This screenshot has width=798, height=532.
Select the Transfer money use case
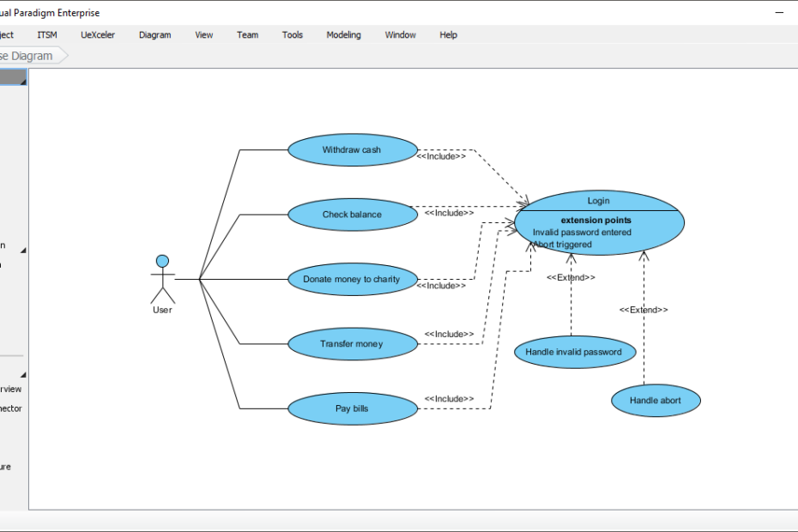tap(353, 343)
